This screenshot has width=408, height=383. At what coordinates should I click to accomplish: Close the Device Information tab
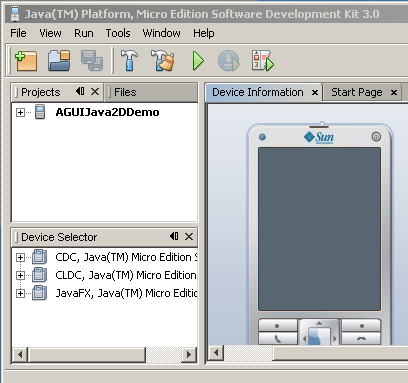[315, 92]
